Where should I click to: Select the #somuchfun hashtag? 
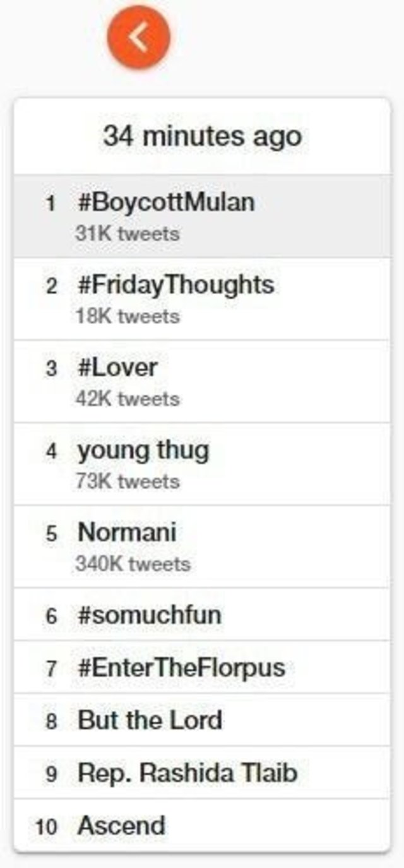pos(150,615)
